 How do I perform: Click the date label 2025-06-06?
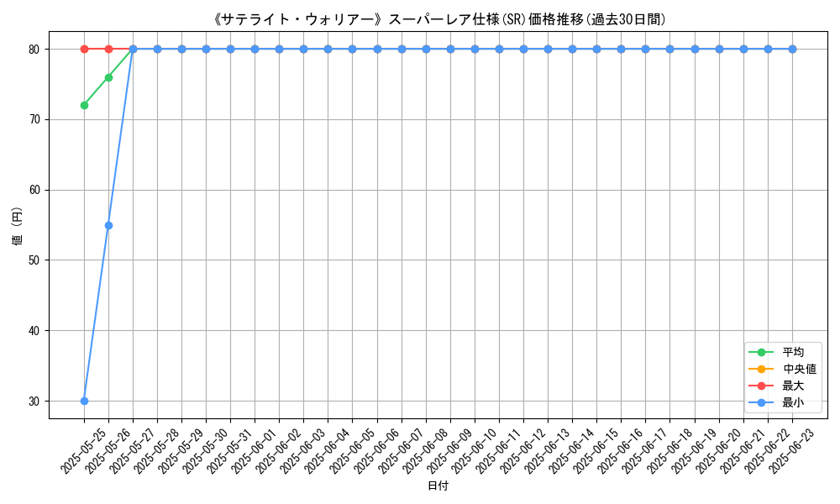(x=376, y=452)
